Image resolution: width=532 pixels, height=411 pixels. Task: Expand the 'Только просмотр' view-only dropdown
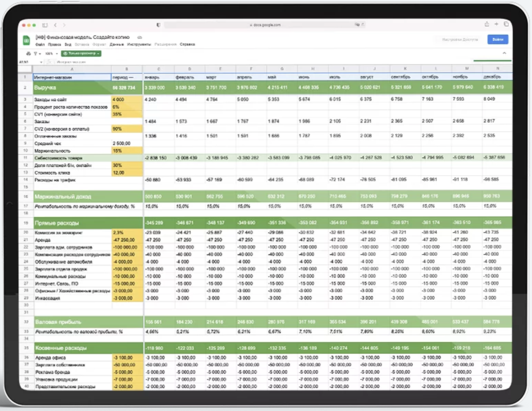81,54
